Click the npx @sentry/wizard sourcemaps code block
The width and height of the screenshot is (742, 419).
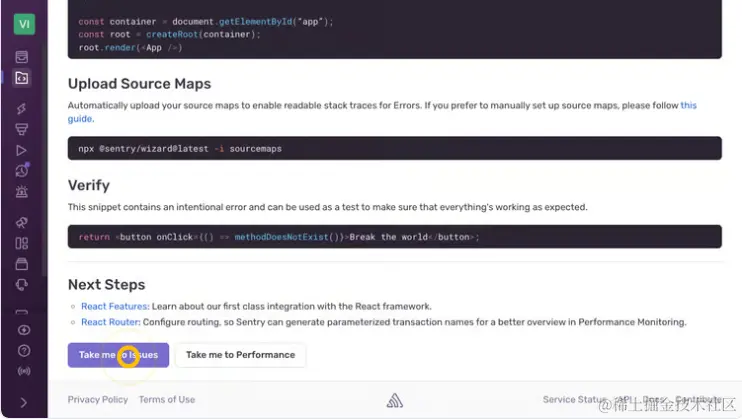[395, 149]
